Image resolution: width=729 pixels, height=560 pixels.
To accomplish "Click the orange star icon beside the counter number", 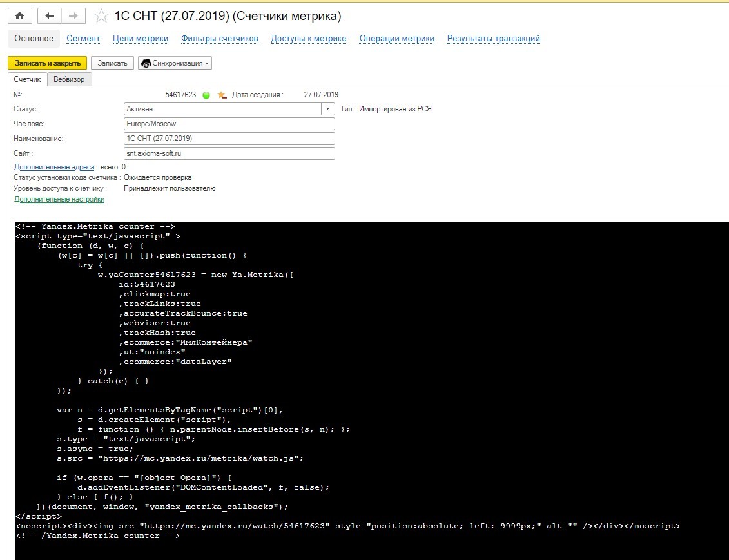I will click(222, 95).
